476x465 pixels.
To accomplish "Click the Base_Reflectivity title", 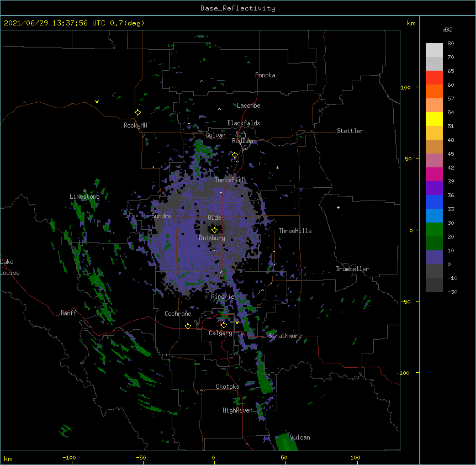I will coord(238,8).
